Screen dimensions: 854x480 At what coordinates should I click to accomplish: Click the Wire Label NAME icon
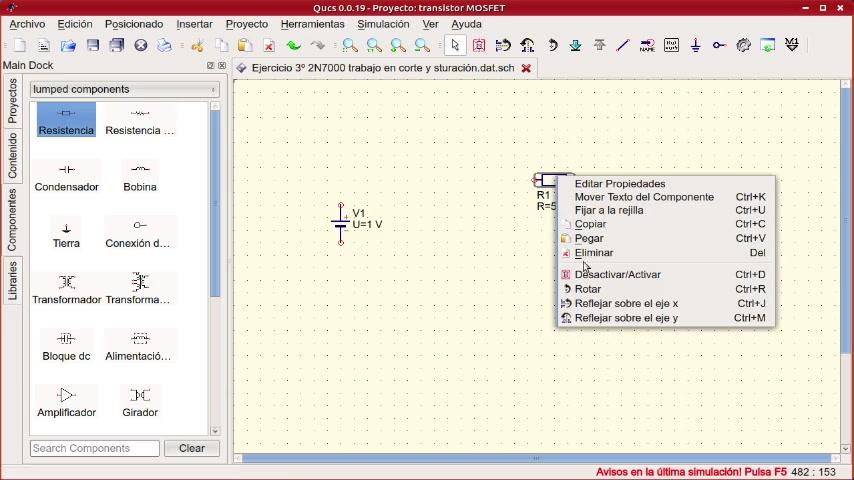[x=647, y=45]
